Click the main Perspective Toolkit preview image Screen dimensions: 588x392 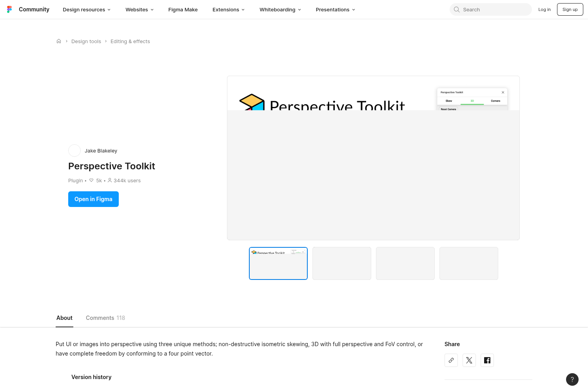(373, 158)
